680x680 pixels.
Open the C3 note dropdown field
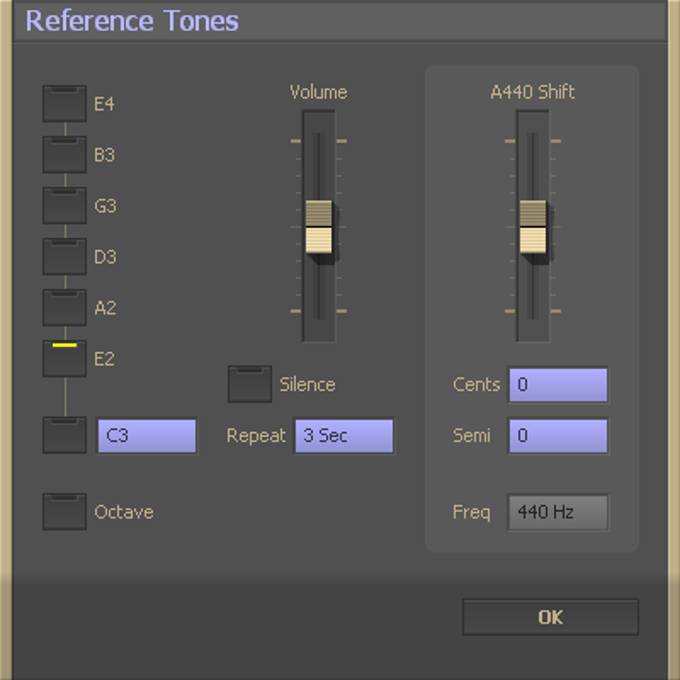tap(146, 436)
